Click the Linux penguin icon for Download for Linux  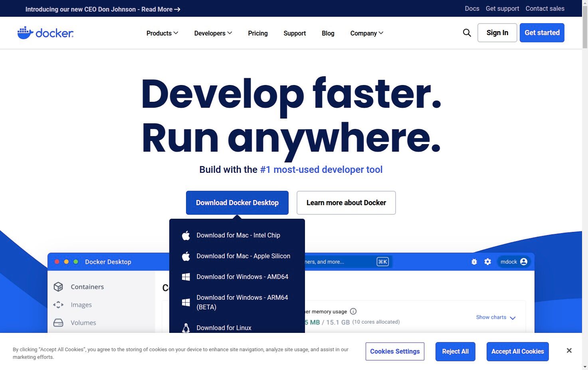186,328
